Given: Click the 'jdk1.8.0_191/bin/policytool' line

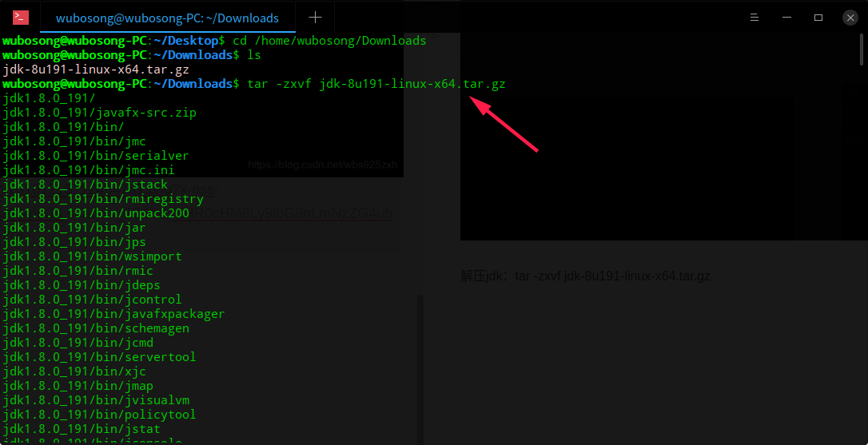Looking at the screenshot, I should (99, 415).
